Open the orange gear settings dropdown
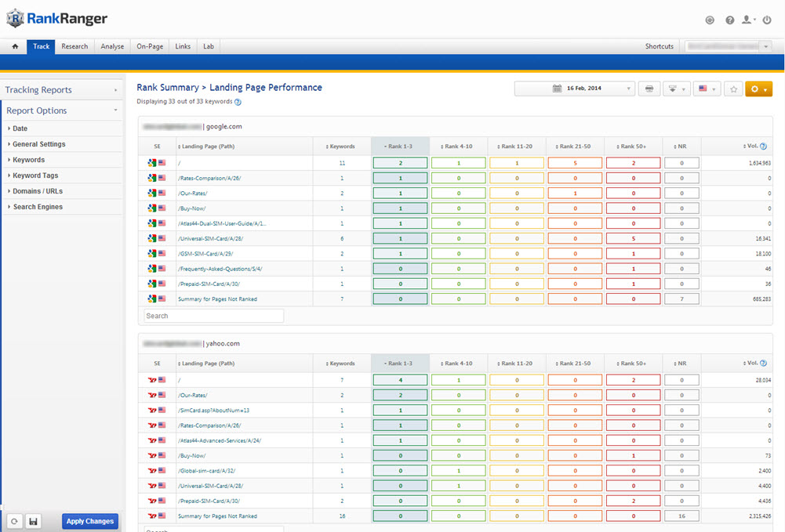The image size is (785, 532). coord(758,89)
